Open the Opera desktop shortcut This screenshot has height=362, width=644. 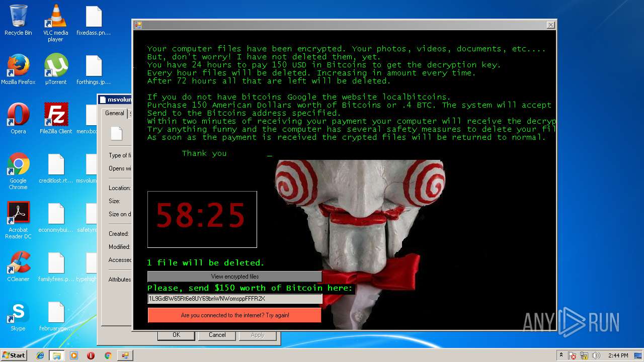pyautogui.click(x=18, y=119)
